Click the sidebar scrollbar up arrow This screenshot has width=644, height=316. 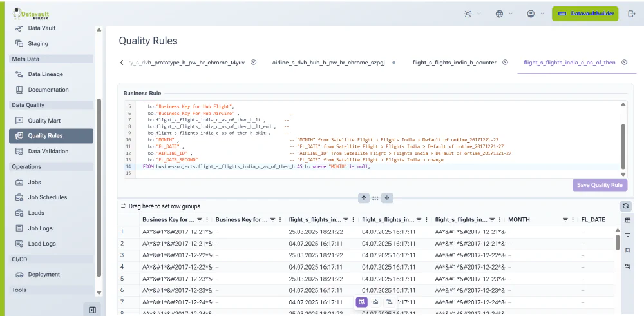pos(99,30)
